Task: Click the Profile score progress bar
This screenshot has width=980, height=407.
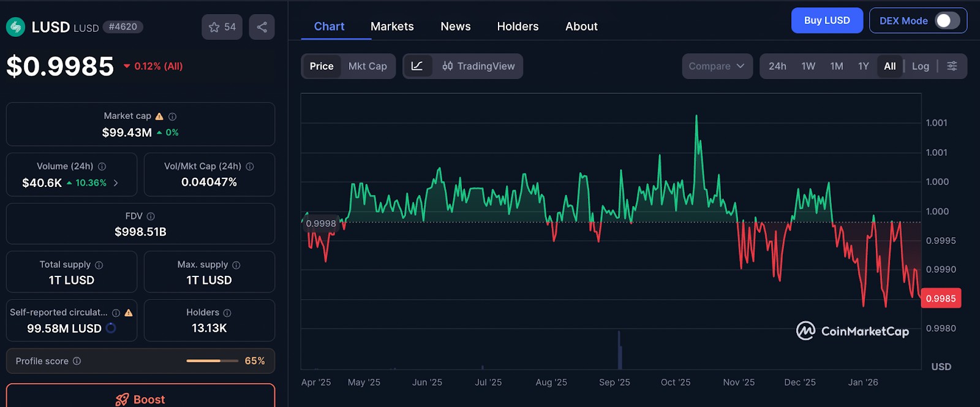Action: pyautogui.click(x=212, y=361)
